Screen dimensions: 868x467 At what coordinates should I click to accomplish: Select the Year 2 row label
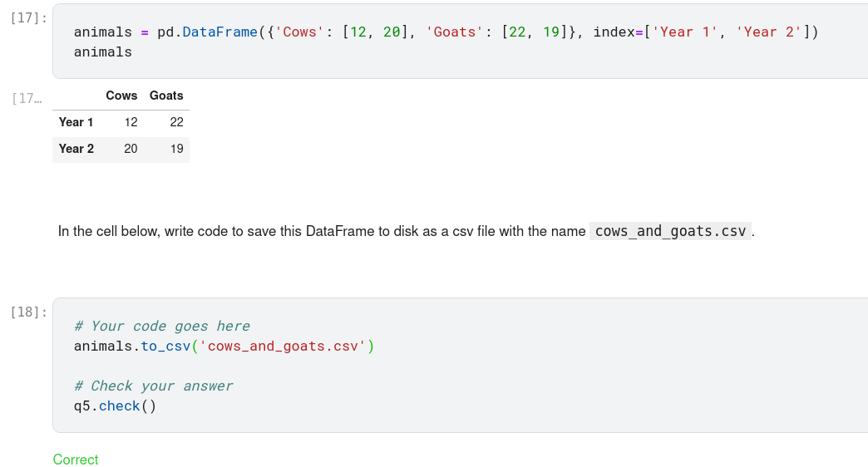76,149
